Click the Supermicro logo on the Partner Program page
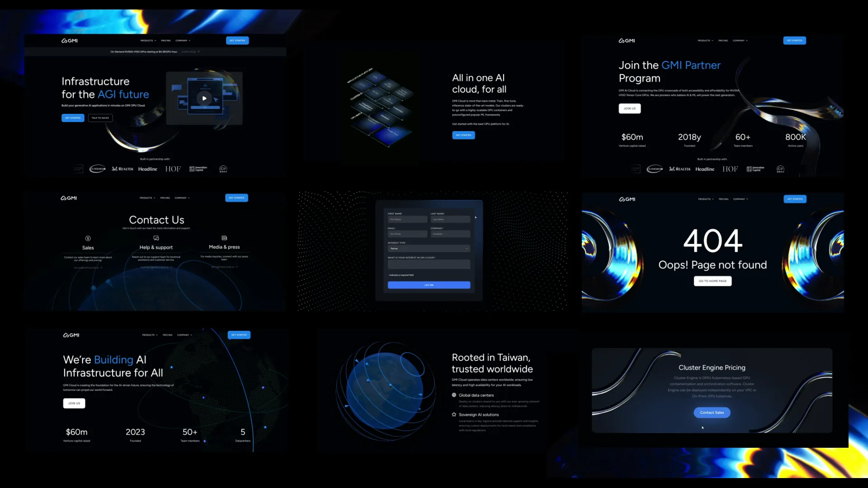This screenshot has height=488, width=868. [655, 169]
